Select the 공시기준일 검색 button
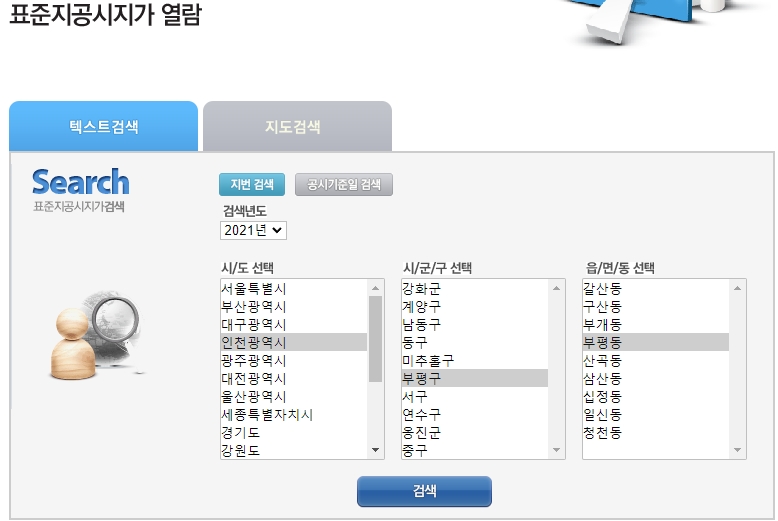The image size is (778, 521). coord(344,185)
